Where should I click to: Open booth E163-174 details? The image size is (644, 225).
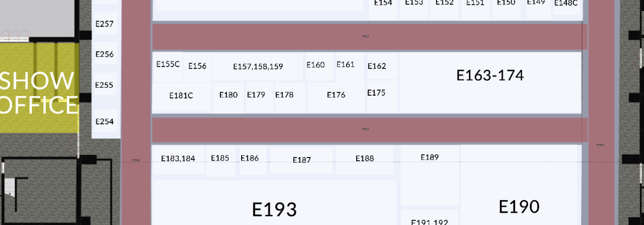coord(490,82)
